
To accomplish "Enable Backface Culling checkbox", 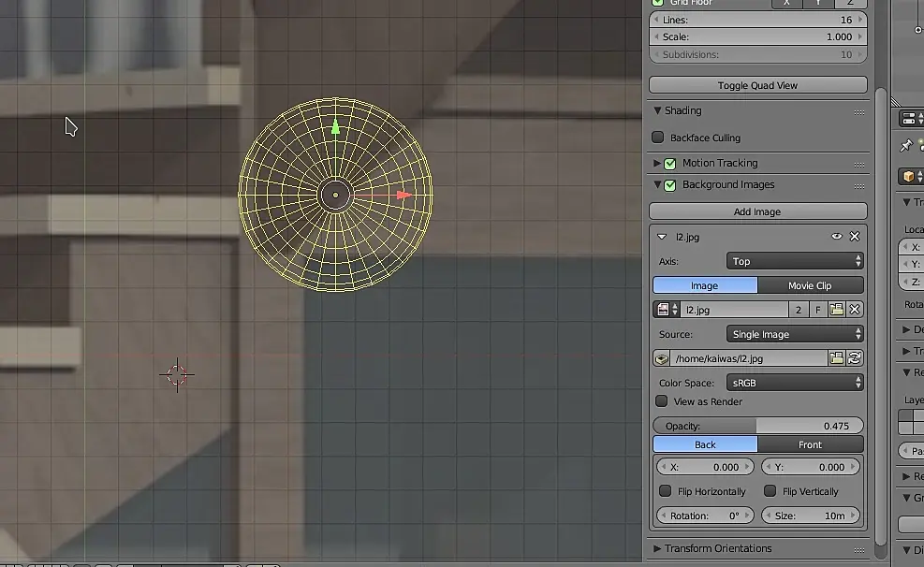I will pyautogui.click(x=657, y=138).
